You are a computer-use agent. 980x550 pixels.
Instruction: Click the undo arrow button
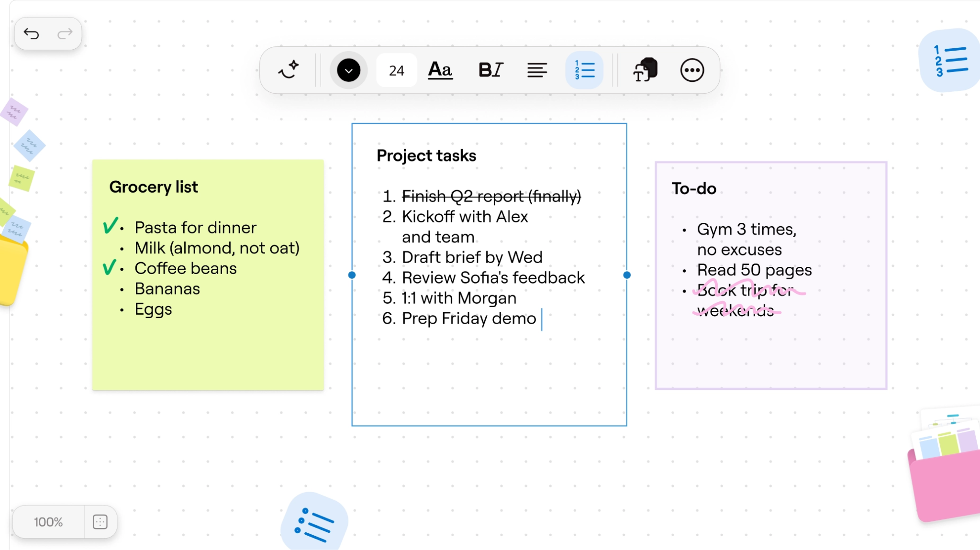click(x=31, y=34)
